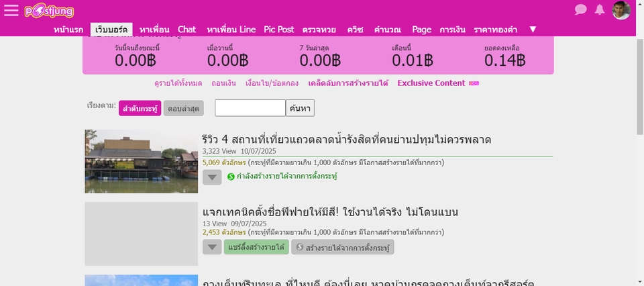This screenshot has width=644, height=286.
Task: Expand options for the first post
Action: tap(212, 177)
